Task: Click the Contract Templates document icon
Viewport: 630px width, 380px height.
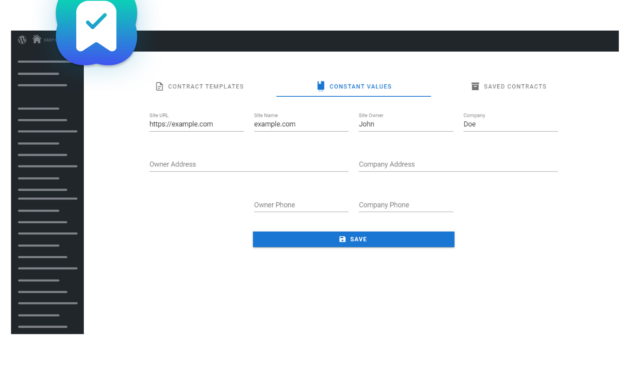Action: (160, 86)
